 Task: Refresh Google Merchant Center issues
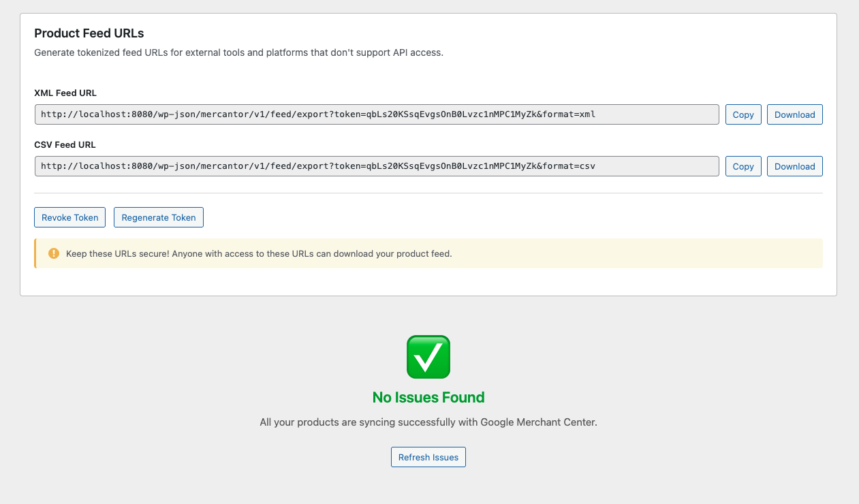point(428,457)
